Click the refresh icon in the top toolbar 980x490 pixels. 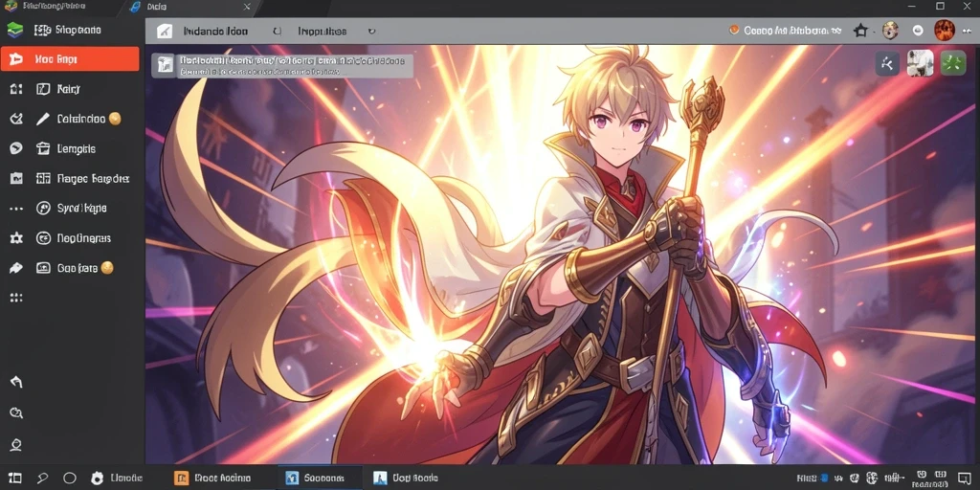pos(278,31)
